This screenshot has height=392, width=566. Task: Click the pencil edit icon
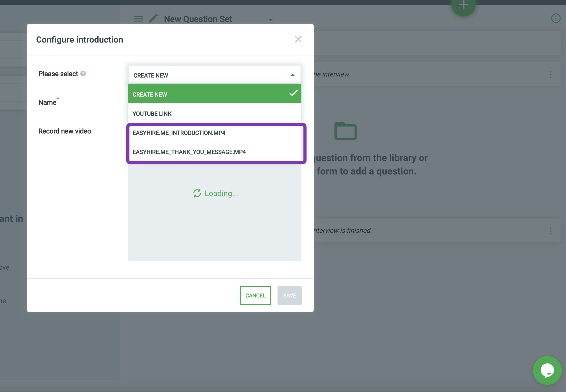[153, 18]
